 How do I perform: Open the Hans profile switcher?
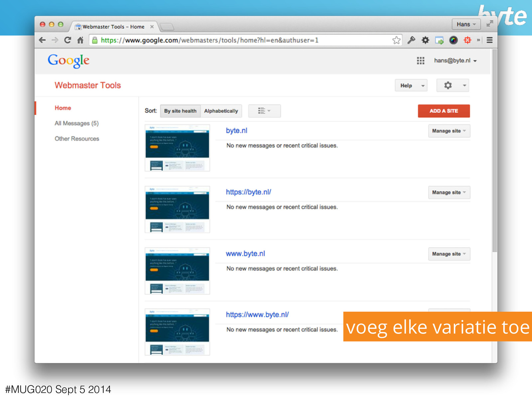pos(466,24)
